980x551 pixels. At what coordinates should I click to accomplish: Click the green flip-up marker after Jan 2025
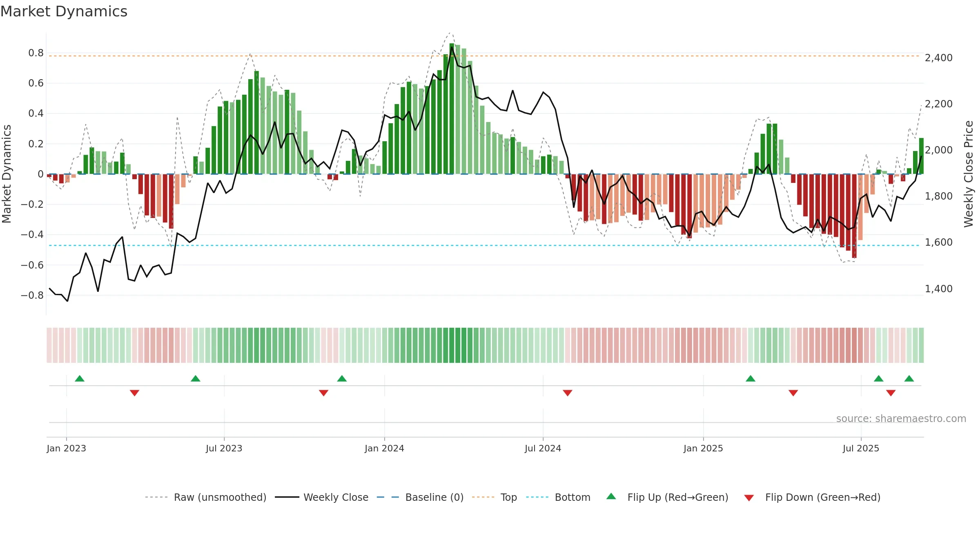pos(751,378)
